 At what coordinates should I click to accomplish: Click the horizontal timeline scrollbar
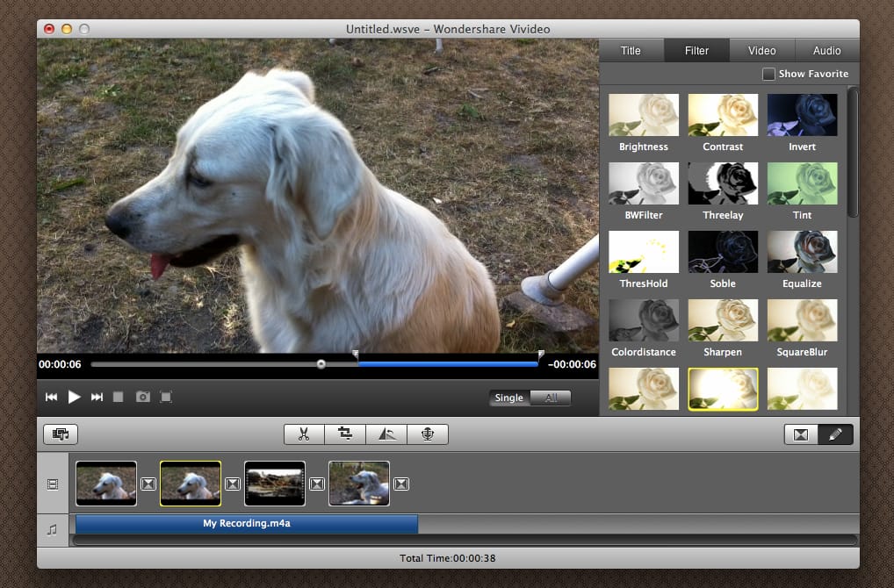[x=465, y=540]
